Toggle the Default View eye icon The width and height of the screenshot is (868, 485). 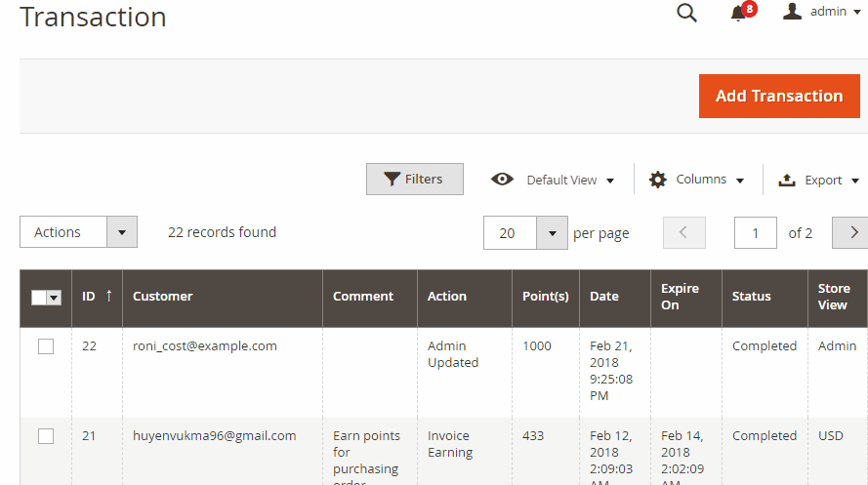pyautogui.click(x=502, y=180)
